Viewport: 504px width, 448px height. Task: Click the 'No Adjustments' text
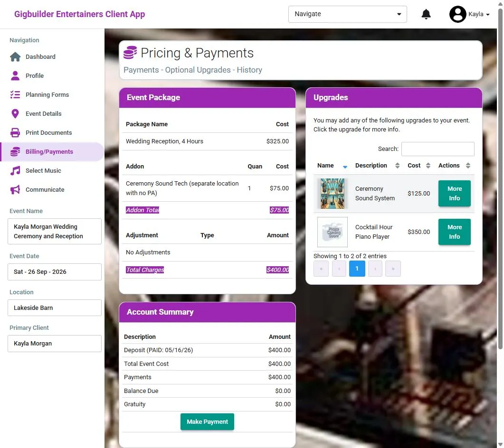[x=148, y=252]
